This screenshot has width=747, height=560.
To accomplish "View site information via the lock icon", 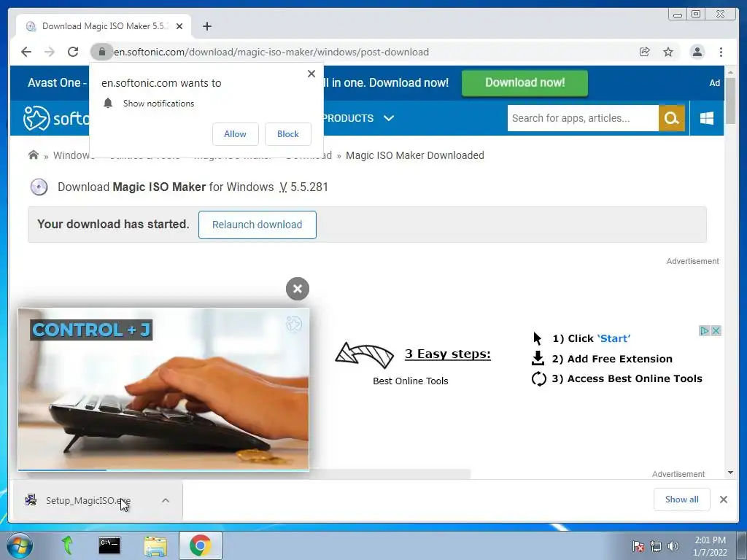I will pos(101,52).
